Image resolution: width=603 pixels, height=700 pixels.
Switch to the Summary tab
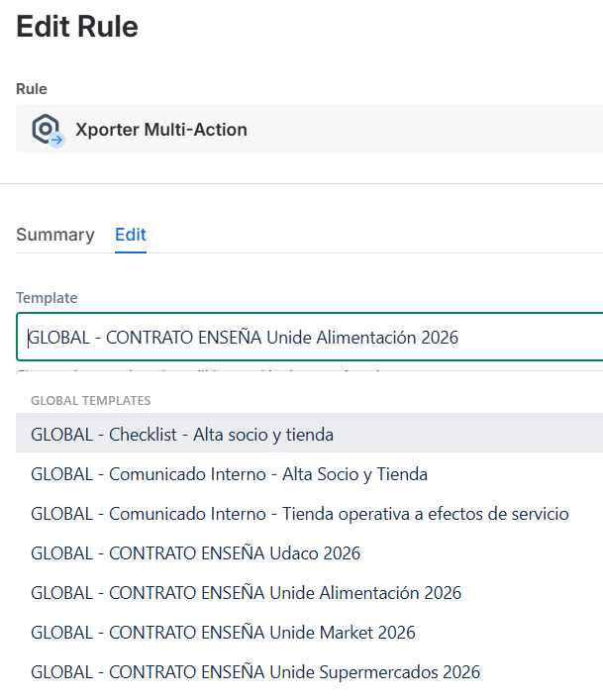coord(55,235)
